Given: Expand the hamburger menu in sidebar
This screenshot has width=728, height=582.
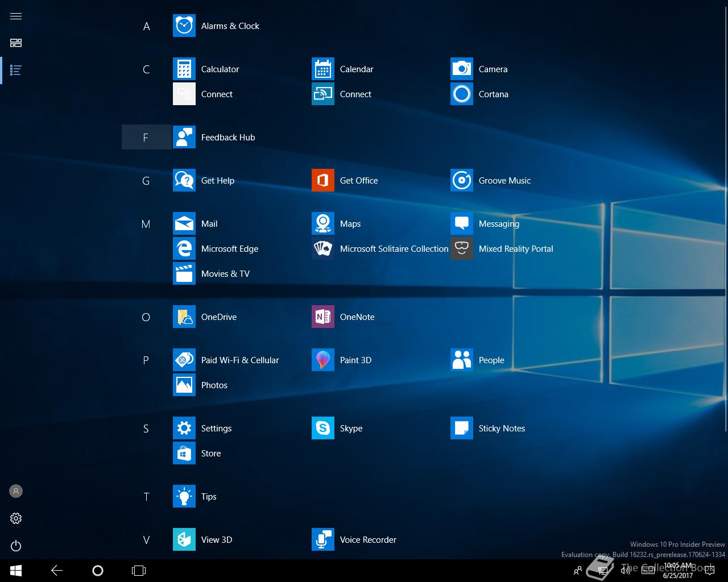Looking at the screenshot, I should (x=16, y=16).
